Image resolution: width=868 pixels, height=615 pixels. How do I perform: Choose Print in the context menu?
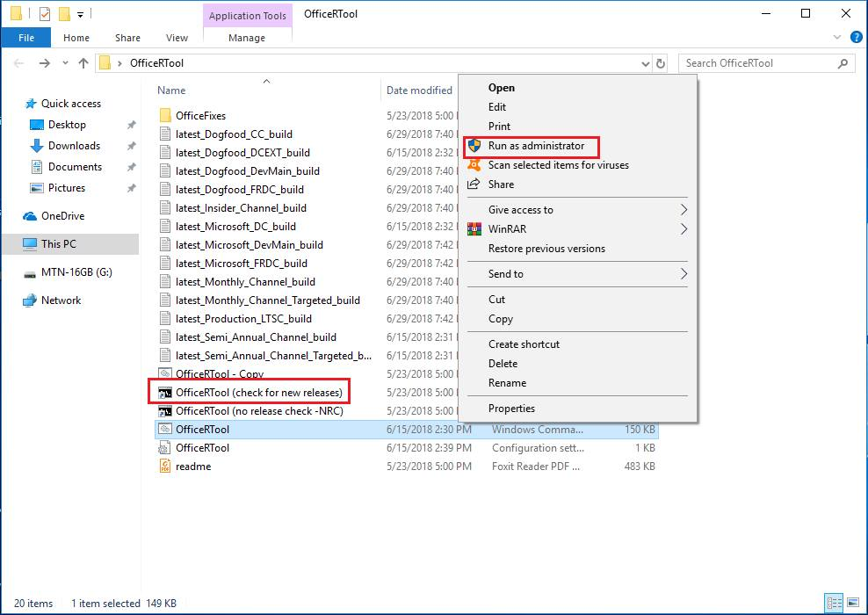499,127
